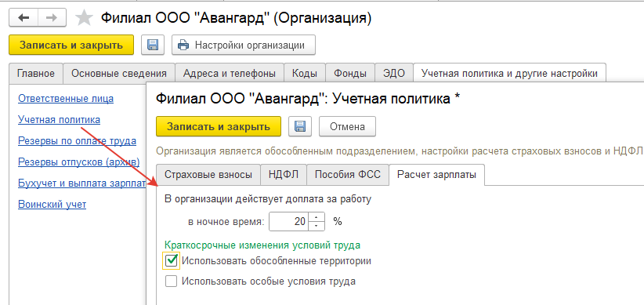Enable Использовать особые условия труда checkbox

pos(172,281)
